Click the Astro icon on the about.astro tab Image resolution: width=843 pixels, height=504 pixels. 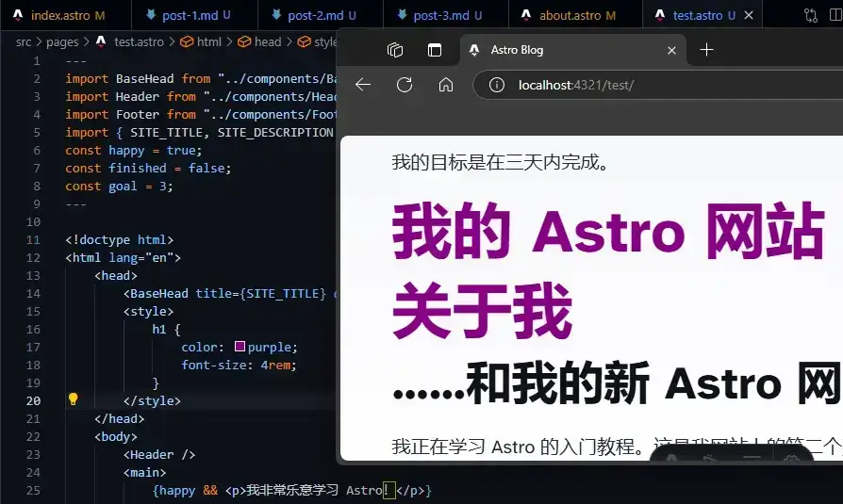click(526, 15)
